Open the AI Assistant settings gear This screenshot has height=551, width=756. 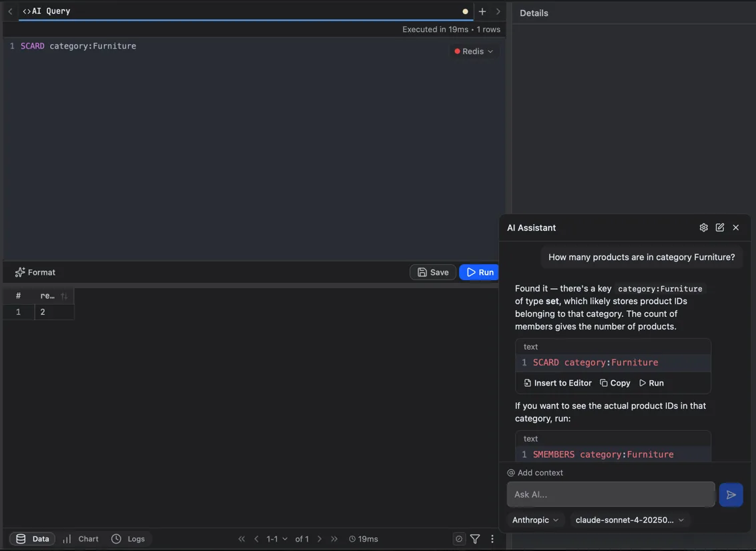coord(703,227)
